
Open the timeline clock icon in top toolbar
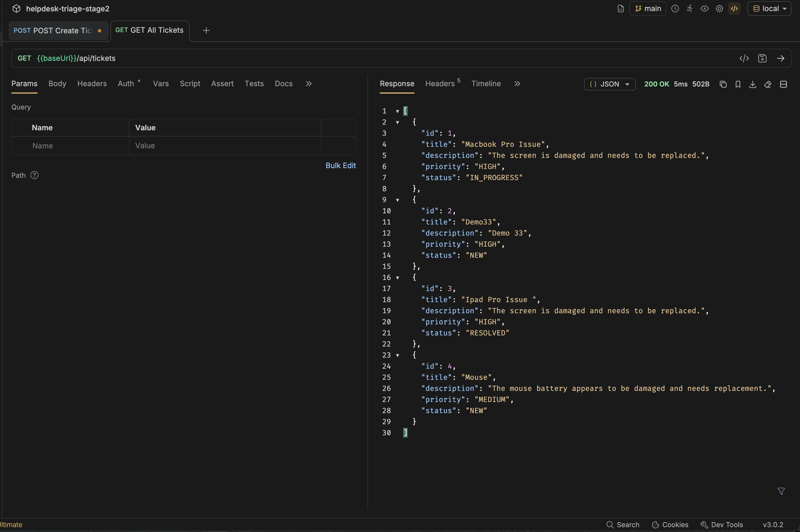click(x=675, y=9)
